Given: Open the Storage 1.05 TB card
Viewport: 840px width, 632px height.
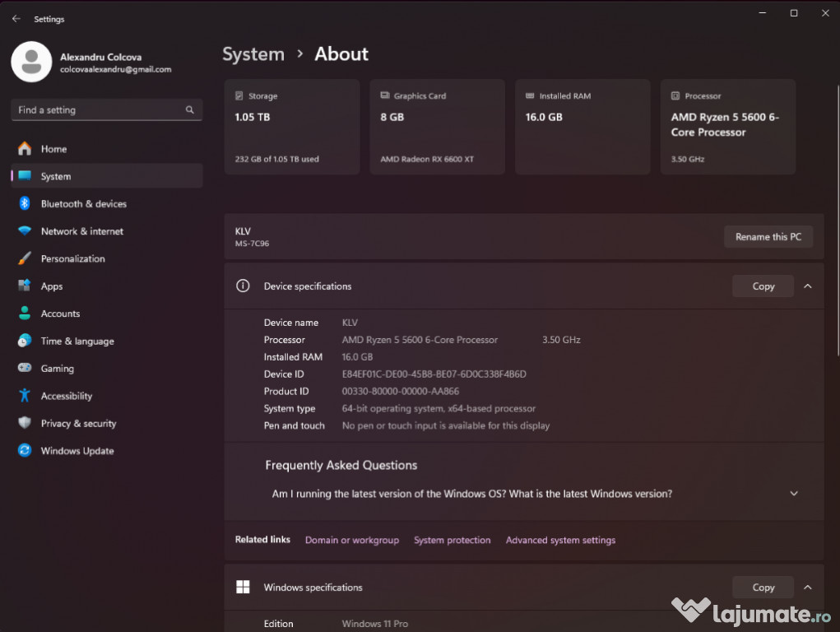Looking at the screenshot, I should (292, 127).
